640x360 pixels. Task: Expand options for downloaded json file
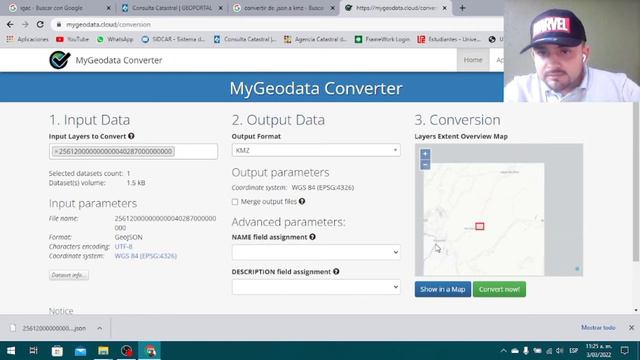tap(100, 328)
